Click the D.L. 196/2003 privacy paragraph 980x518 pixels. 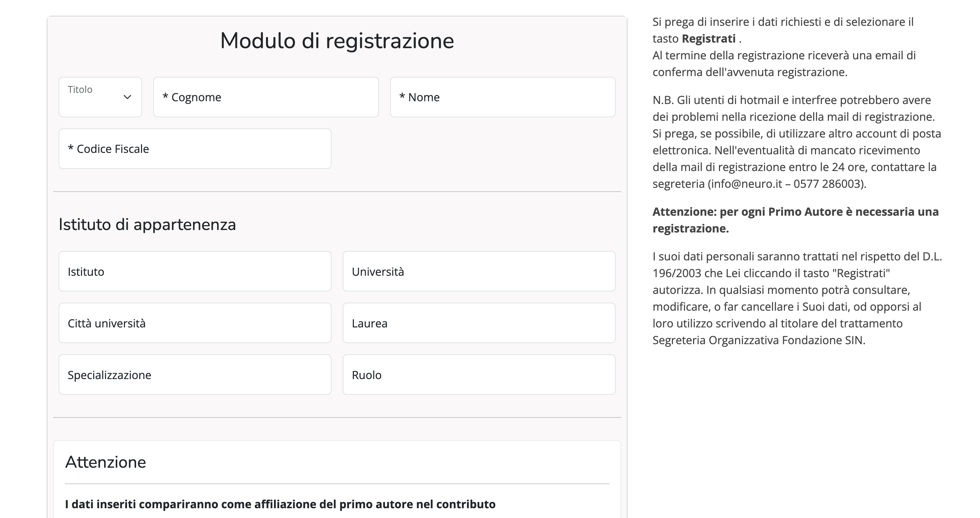point(797,298)
